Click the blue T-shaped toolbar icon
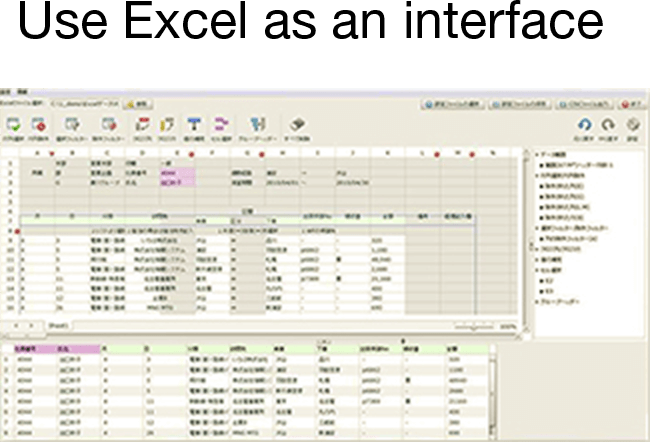The height and width of the screenshot is (442, 650). pos(194,124)
